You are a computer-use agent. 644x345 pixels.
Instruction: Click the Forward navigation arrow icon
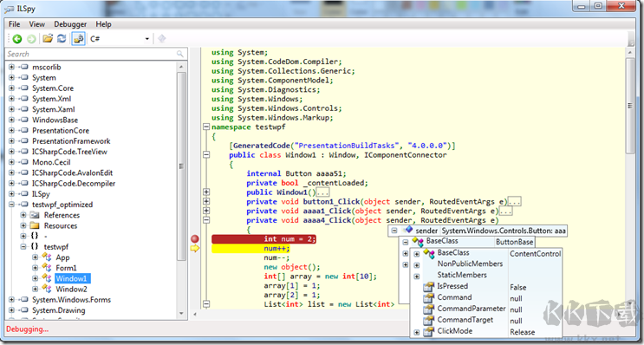click(31, 39)
